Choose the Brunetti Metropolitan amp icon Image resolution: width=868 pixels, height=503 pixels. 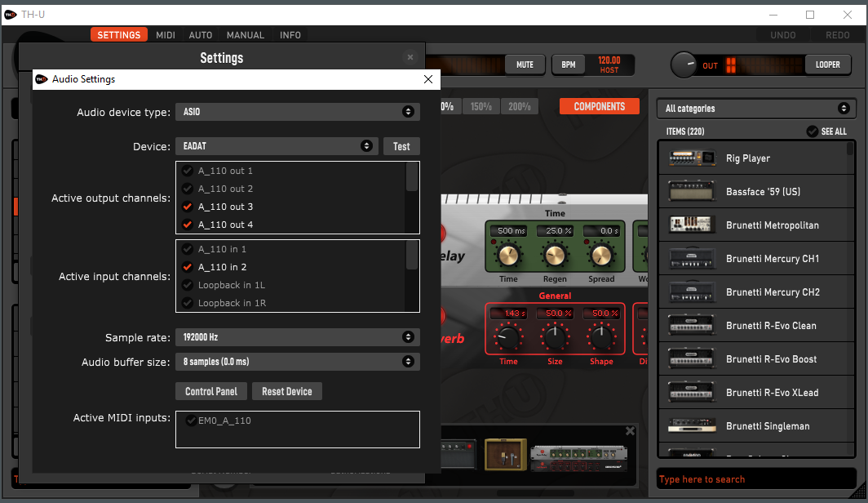[x=690, y=225]
